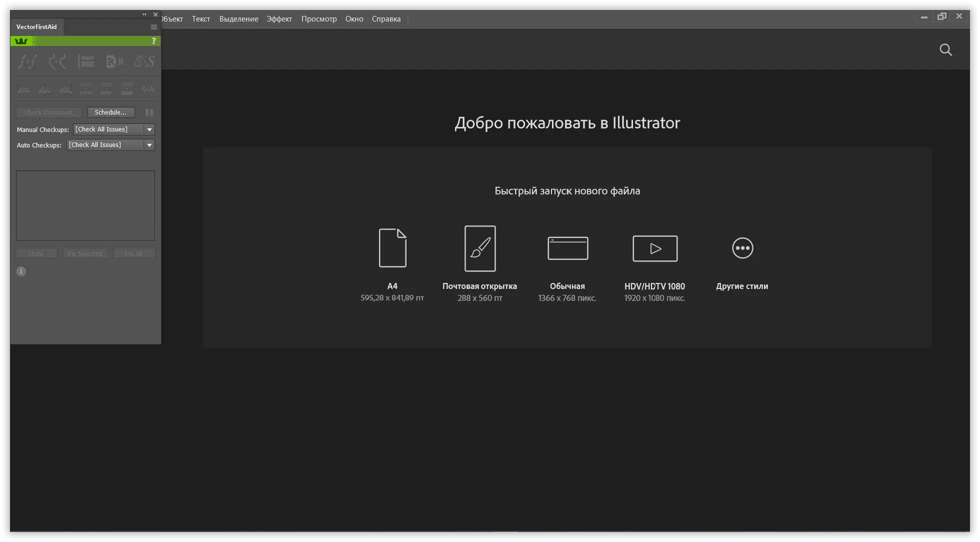This screenshot has height=542, width=980.
Task: Create a new A4 document preset
Action: pos(392,248)
